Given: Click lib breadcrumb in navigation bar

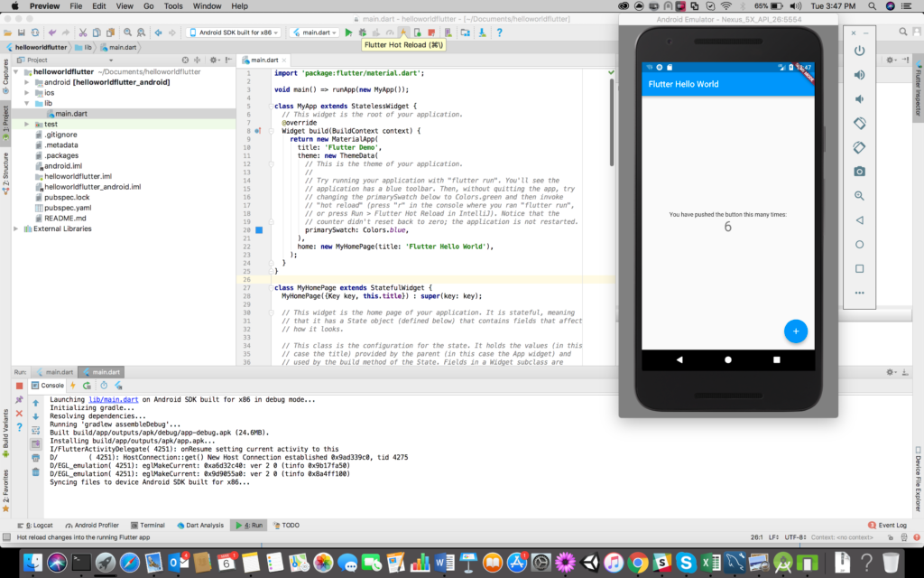Looking at the screenshot, I should 83,47.
